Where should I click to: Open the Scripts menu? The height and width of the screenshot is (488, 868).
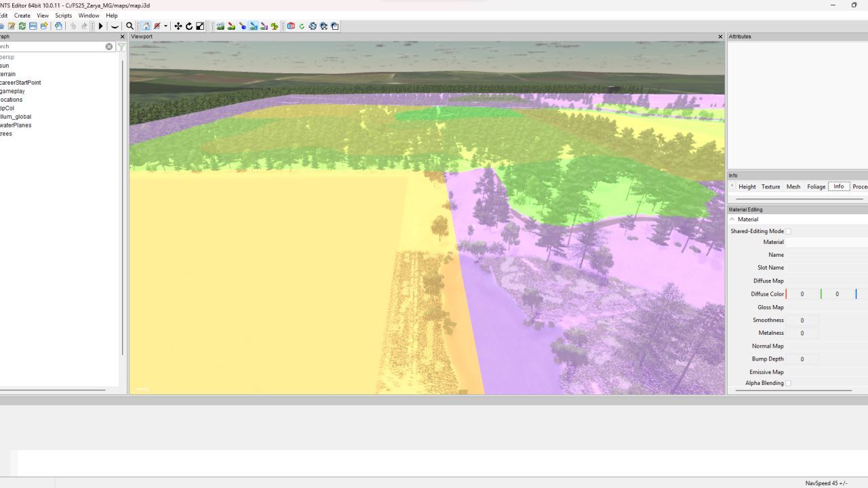tap(63, 15)
